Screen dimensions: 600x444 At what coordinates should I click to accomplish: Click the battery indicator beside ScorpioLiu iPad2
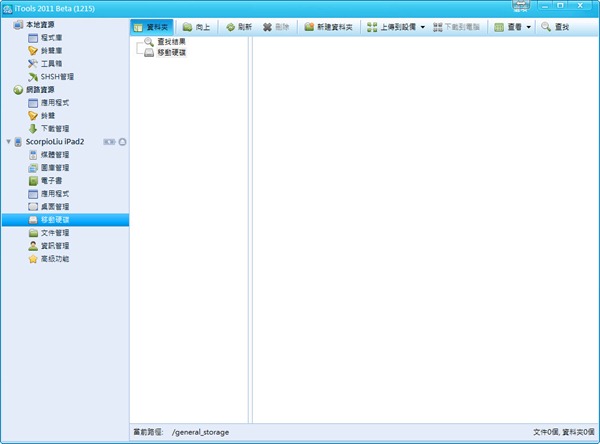pyautogui.click(x=109, y=142)
